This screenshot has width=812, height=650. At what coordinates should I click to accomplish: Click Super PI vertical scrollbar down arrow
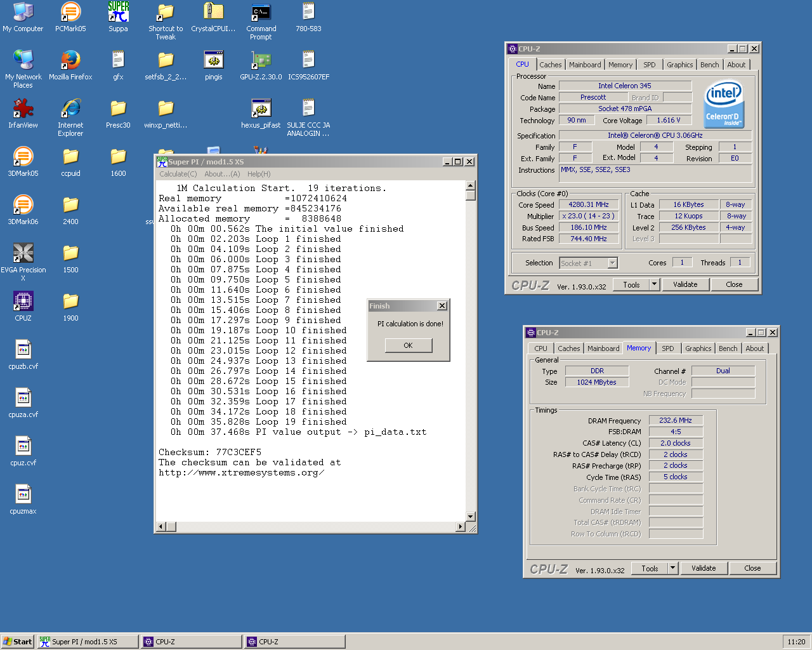(x=471, y=517)
